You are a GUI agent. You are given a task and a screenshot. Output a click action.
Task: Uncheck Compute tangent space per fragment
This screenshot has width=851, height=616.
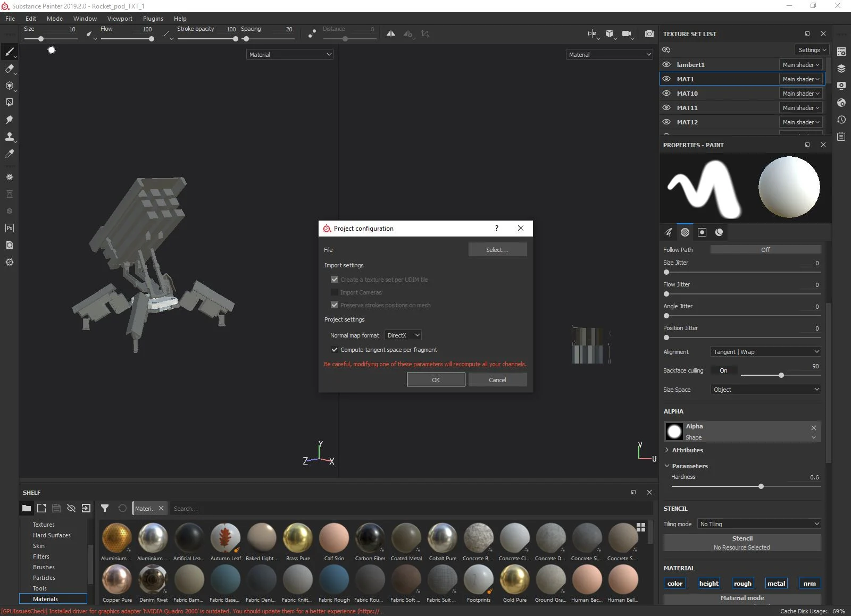point(335,350)
